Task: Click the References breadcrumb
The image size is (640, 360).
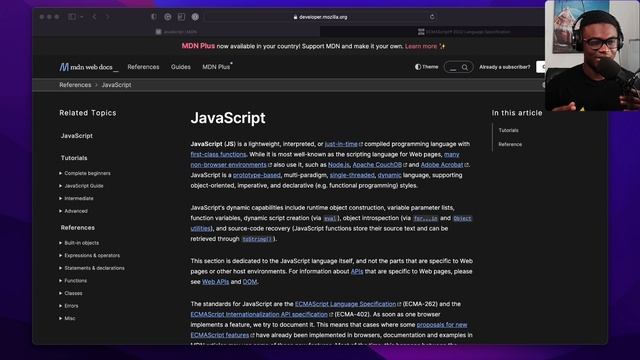Action: [x=75, y=85]
